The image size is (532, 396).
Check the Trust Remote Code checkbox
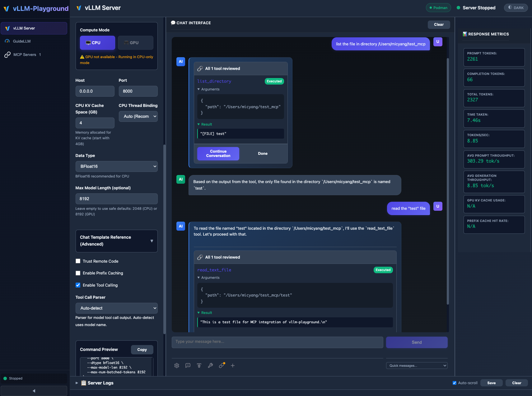[78, 261]
